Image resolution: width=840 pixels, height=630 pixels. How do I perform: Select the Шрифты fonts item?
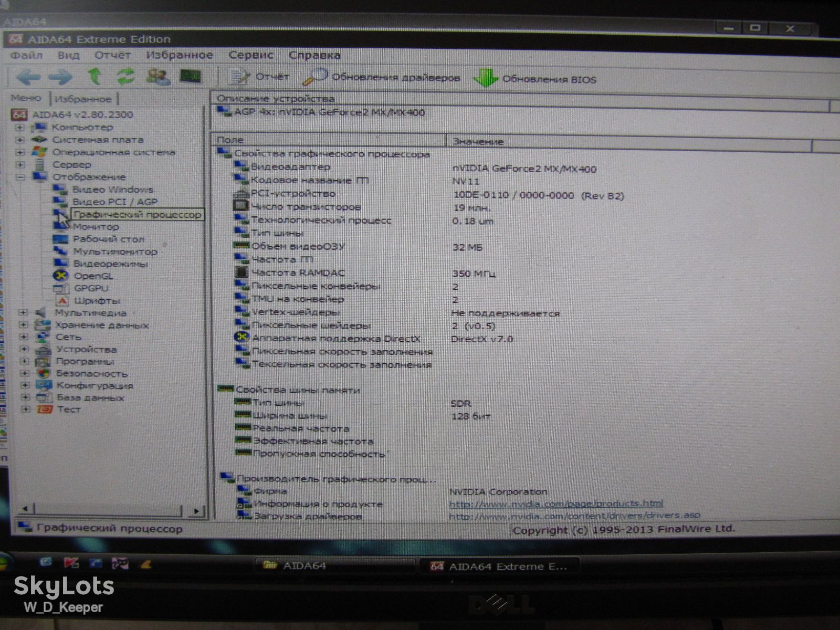point(97,301)
